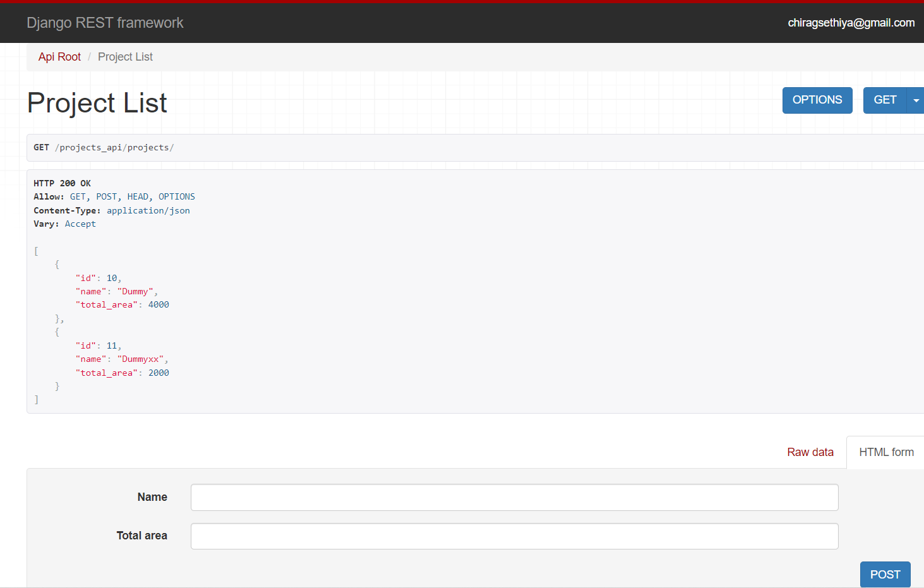Submit the form with the POST button
The width and height of the screenshot is (924, 588).
(x=885, y=574)
